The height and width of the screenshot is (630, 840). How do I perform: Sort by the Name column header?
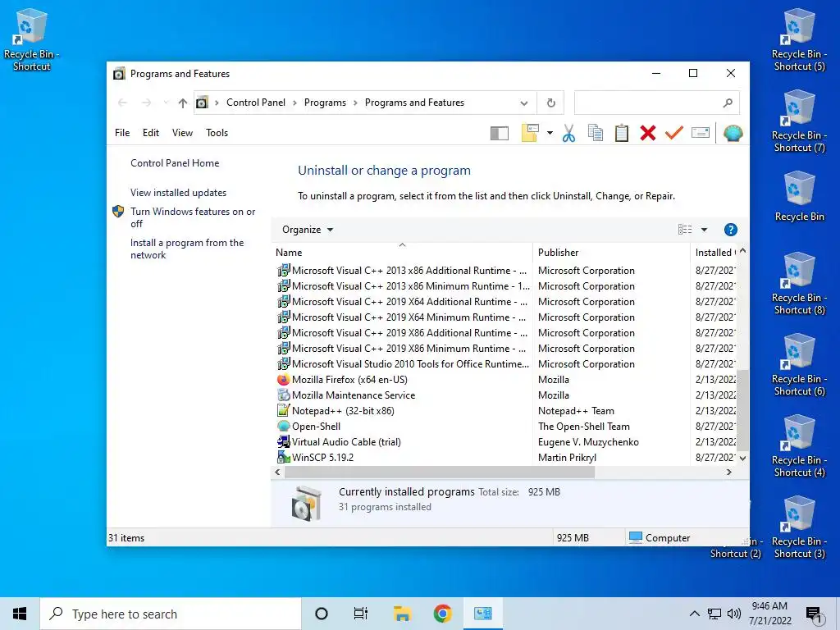[x=402, y=253]
